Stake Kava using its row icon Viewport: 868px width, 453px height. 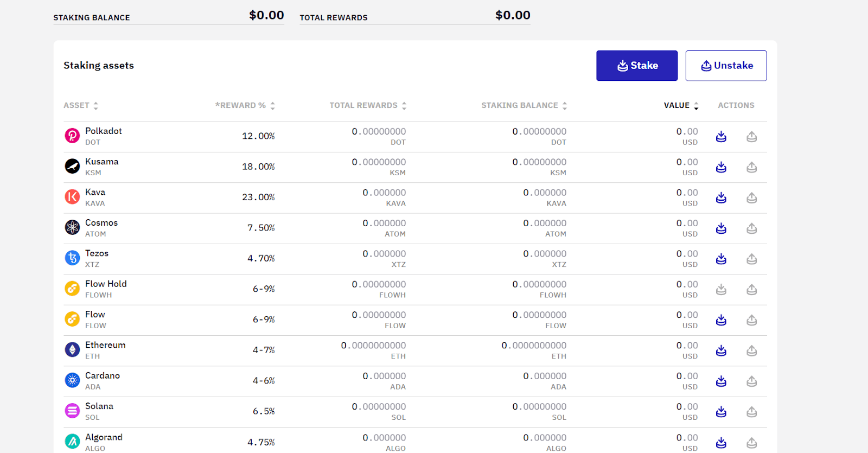(x=721, y=198)
